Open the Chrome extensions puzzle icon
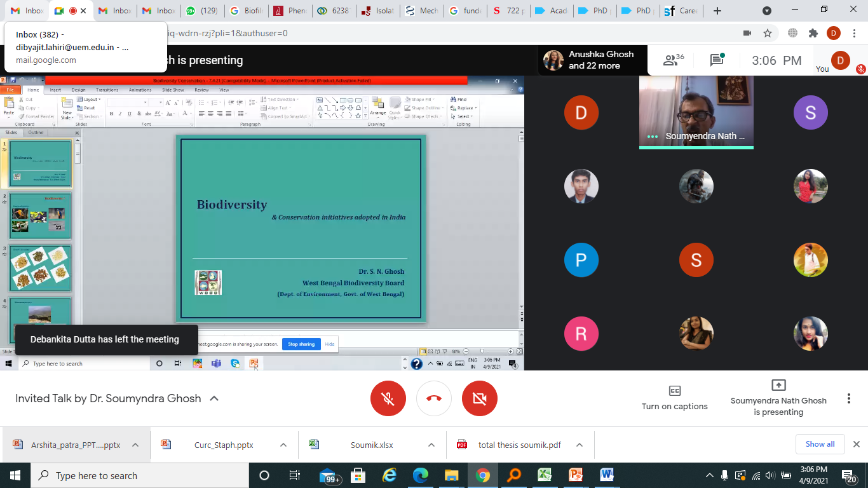This screenshot has width=868, height=488. (x=813, y=33)
